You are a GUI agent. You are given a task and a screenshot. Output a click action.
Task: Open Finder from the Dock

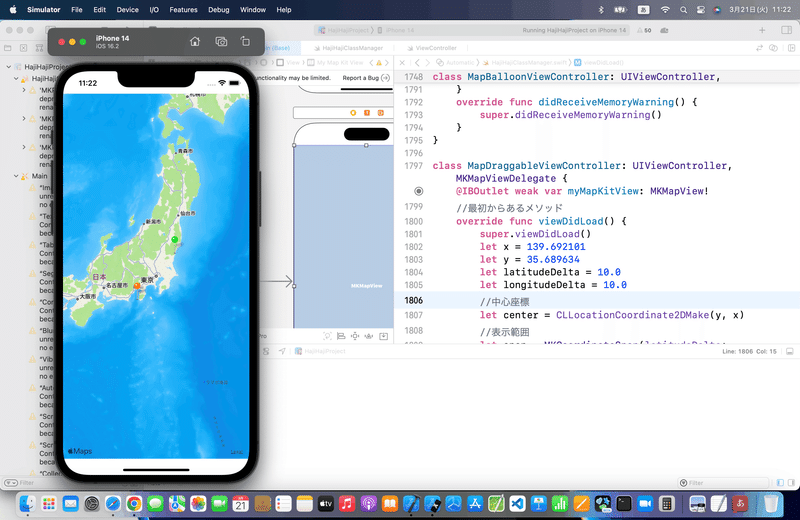[27, 504]
